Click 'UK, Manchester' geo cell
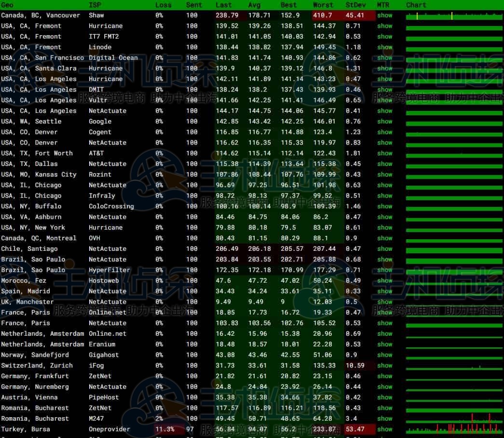 coord(27,302)
